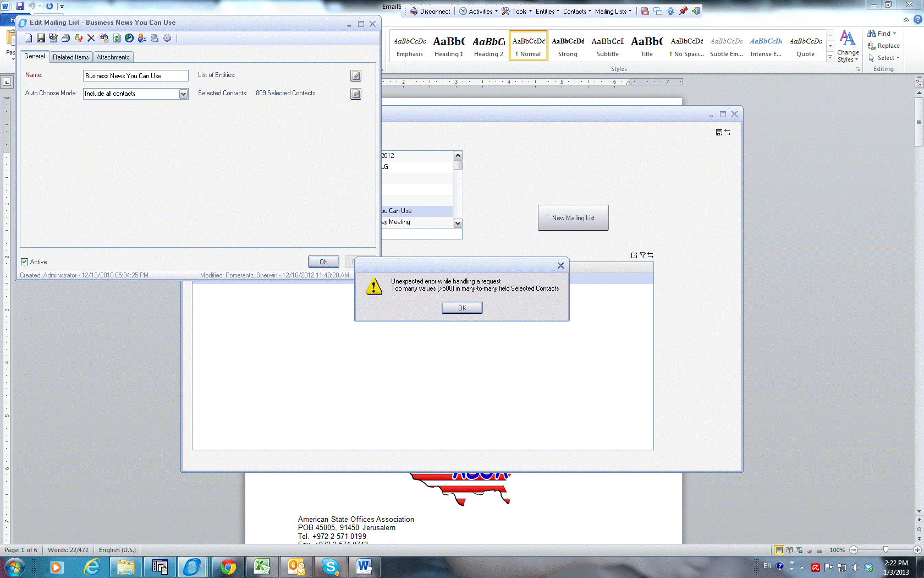
Task: Switch to Web Layout view in Word status bar
Action: click(799, 550)
